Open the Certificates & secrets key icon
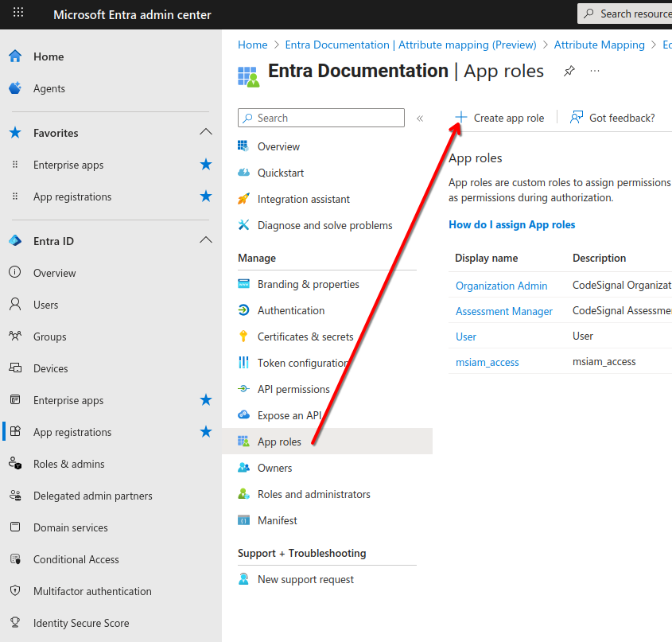The height and width of the screenshot is (642, 672). click(243, 337)
